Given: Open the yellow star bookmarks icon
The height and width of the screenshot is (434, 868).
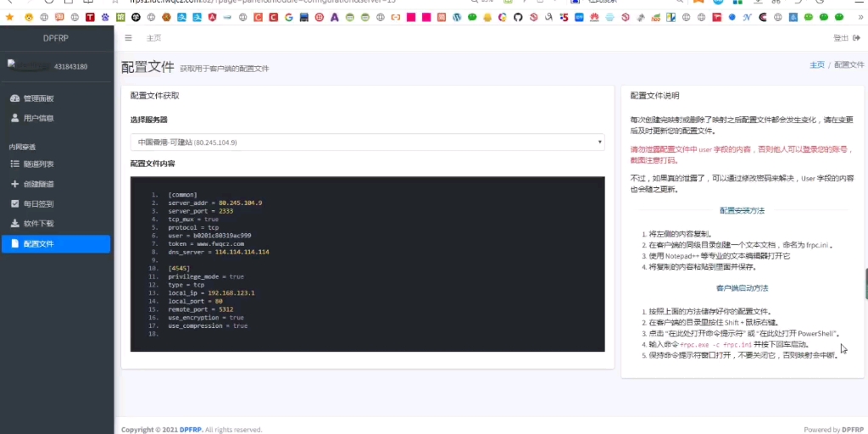Looking at the screenshot, I should click(x=9, y=17).
